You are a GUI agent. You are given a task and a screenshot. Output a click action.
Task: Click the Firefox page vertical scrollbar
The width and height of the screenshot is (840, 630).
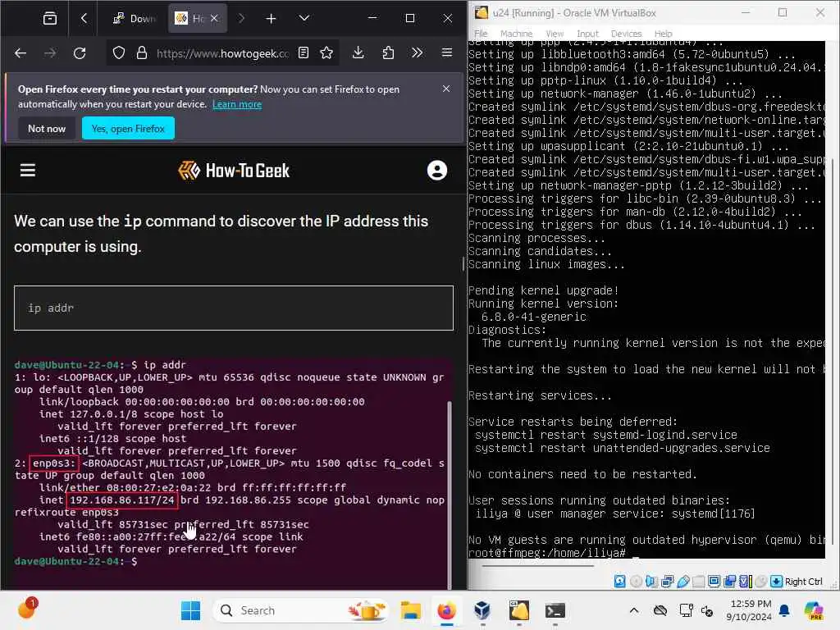pos(463,263)
